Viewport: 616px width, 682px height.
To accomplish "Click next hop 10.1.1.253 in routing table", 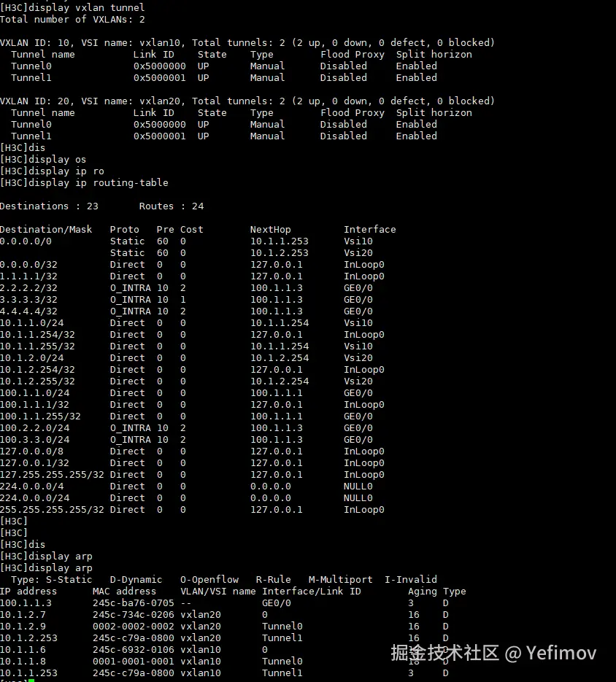I will coord(279,241).
